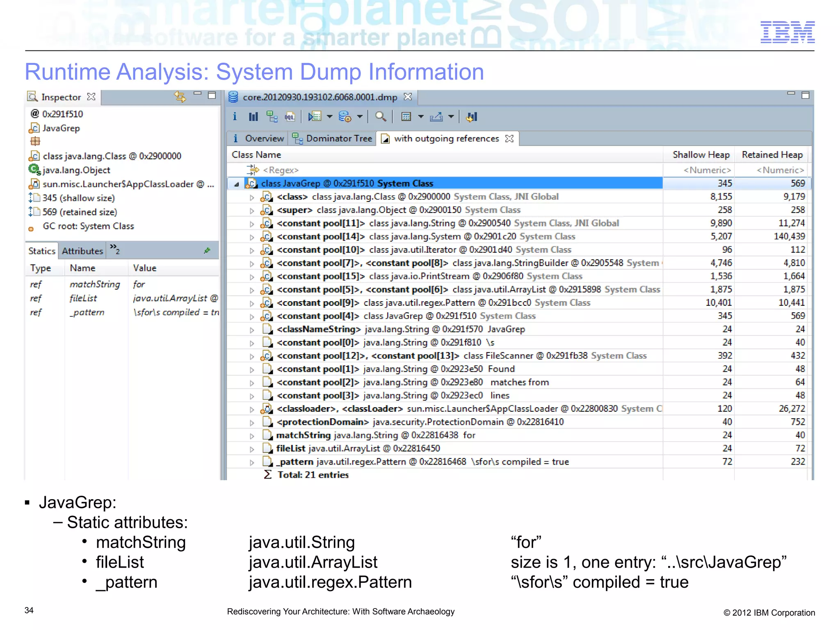Select the matchString static row in Inspector
Image resolution: width=840 pixels, height=630 pixels.
[x=123, y=284]
